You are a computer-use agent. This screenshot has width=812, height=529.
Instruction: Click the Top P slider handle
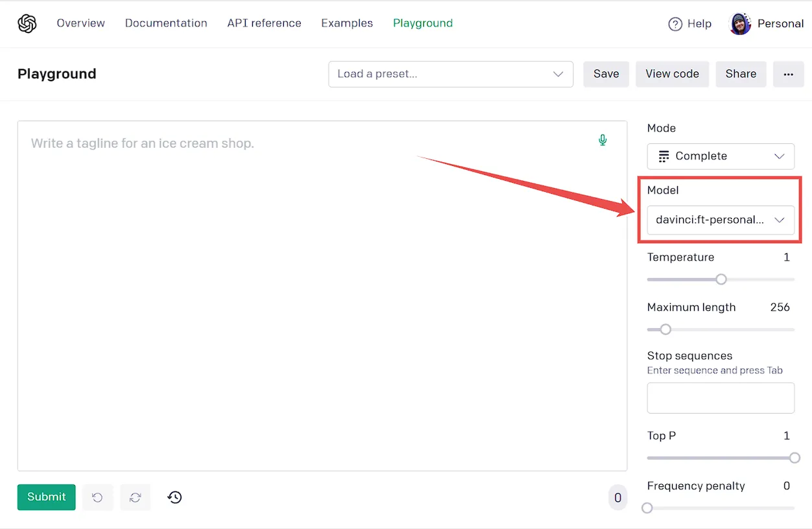click(795, 458)
